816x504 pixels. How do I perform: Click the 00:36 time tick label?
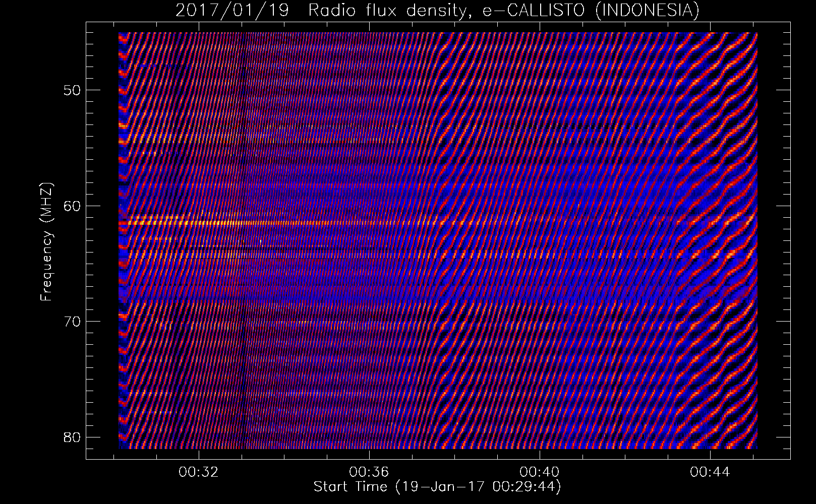369,472
